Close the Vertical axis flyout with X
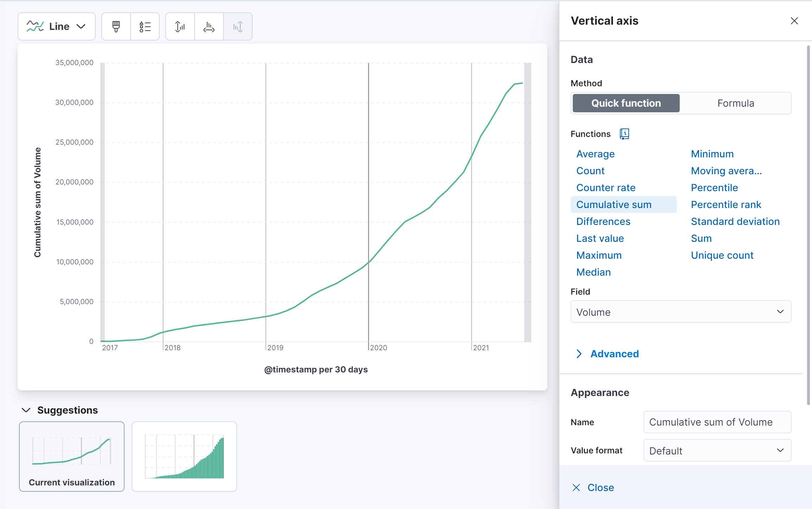The height and width of the screenshot is (509, 812). point(794,21)
